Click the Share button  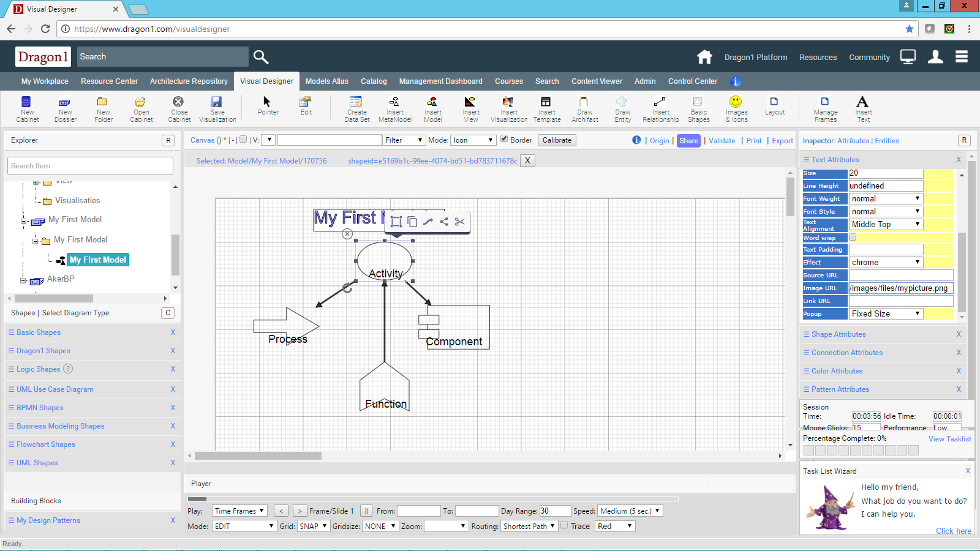688,141
